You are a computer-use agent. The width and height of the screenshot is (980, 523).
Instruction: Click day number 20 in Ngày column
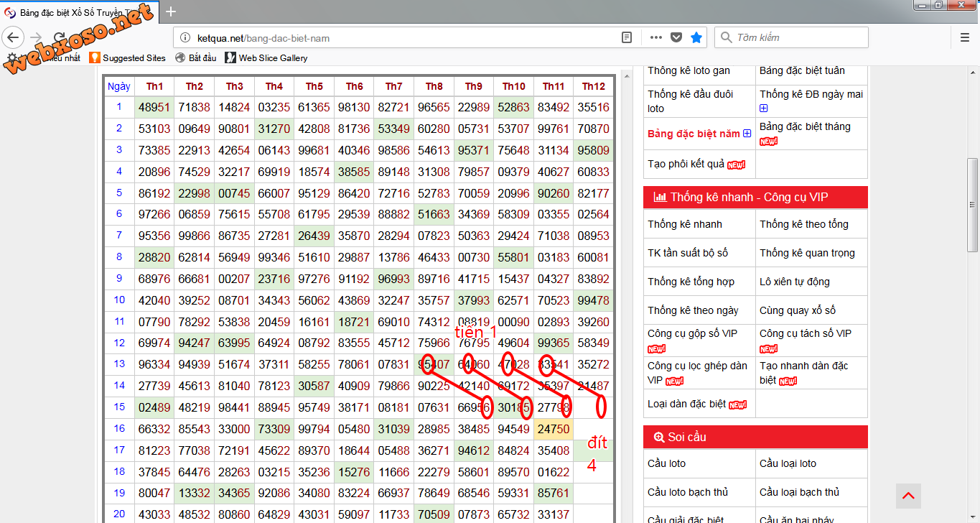pos(119,514)
